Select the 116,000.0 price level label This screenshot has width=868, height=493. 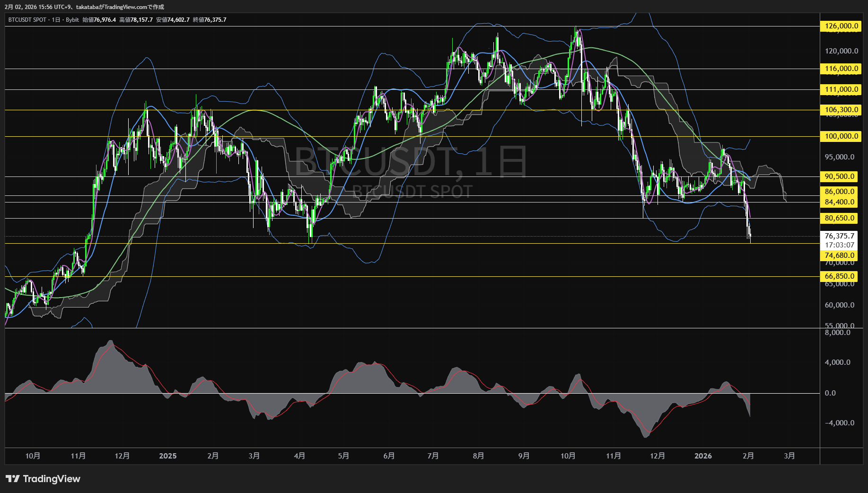(x=841, y=69)
